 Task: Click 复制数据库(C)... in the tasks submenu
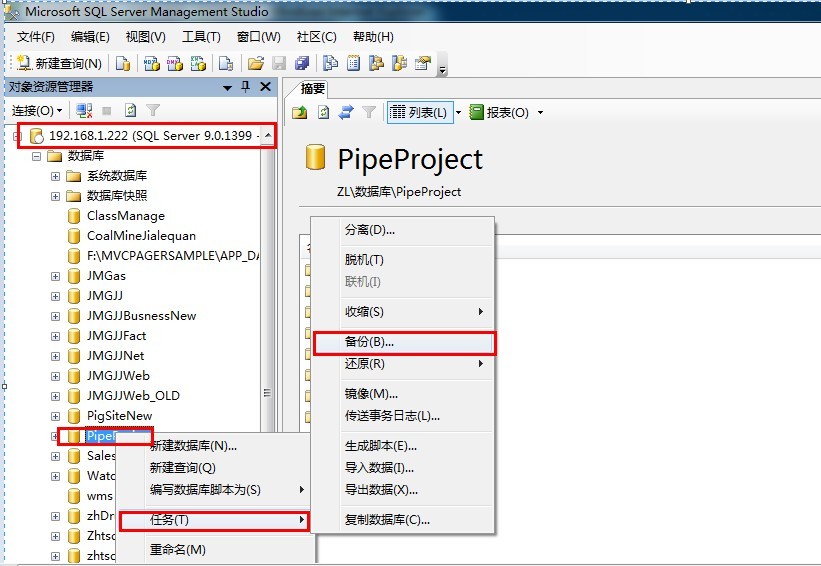click(403, 520)
